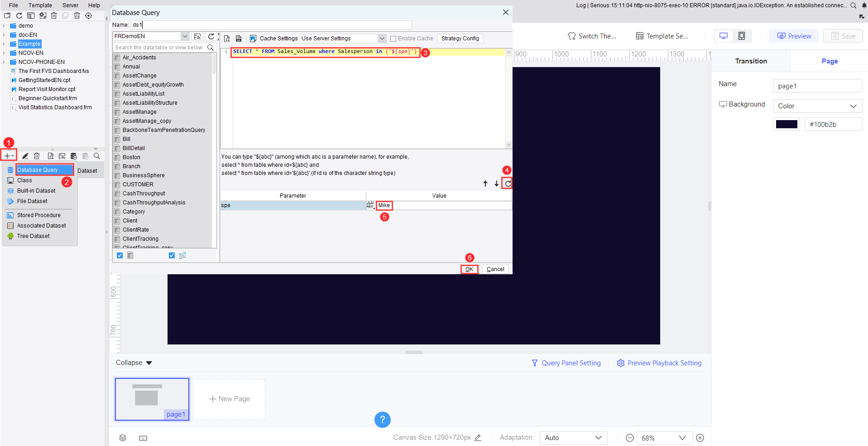The height and width of the screenshot is (446, 868).
Task: Choose Stored Procedure from dataset menu
Action: (39, 215)
